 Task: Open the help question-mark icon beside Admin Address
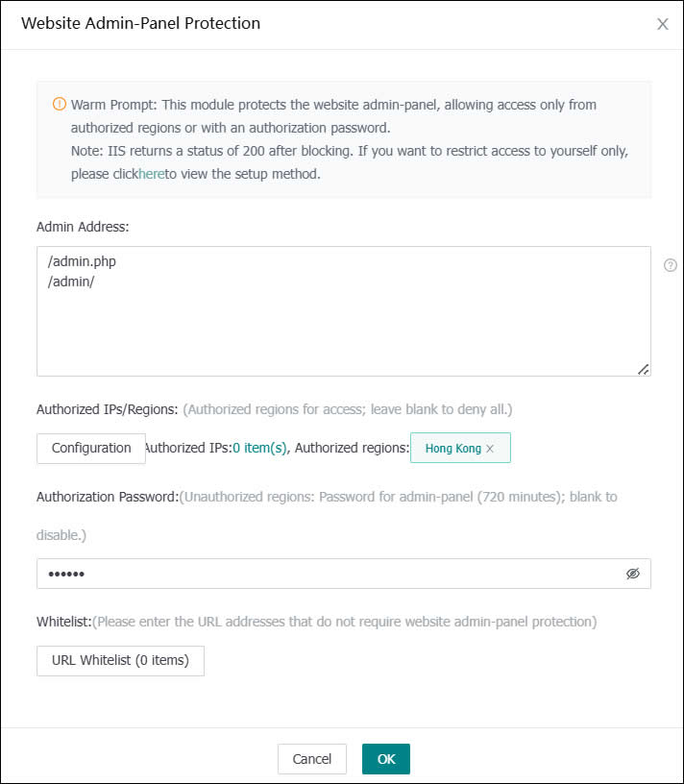click(670, 265)
